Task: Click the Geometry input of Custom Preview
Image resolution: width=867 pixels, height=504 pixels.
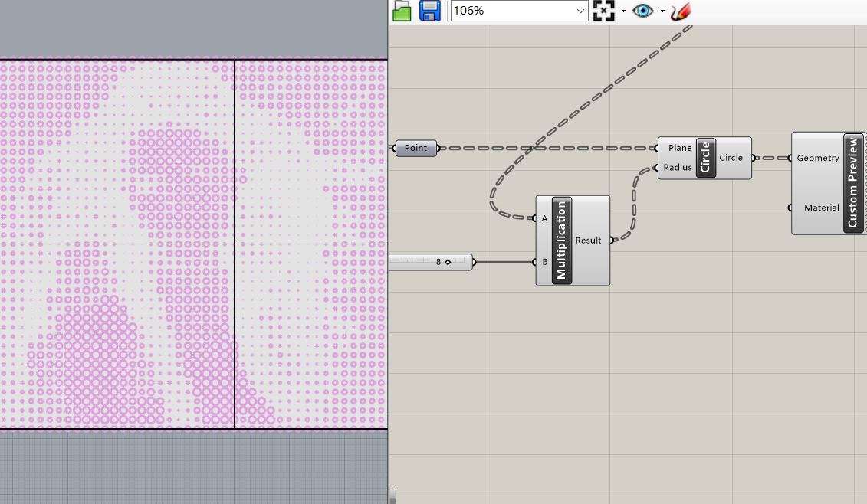Action: (x=819, y=158)
